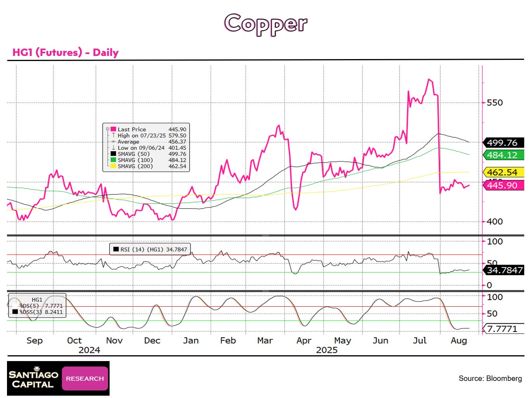Click the Apr month axis label
The image size is (532, 398).
click(304, 341)
